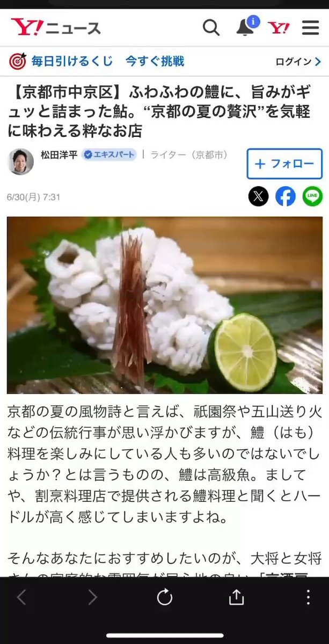Open notifications bell icon
The width and height of the screenshot is (329, 644).
(x=246, y=26)
